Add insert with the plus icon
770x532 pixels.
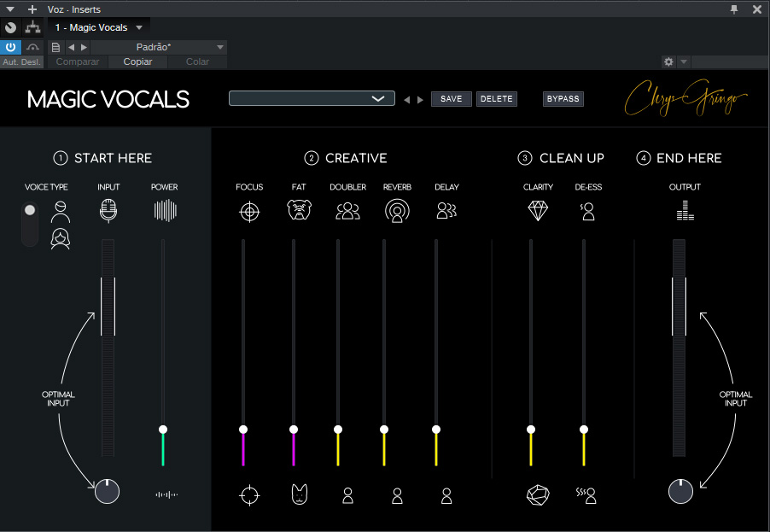(x=32, y=9)
